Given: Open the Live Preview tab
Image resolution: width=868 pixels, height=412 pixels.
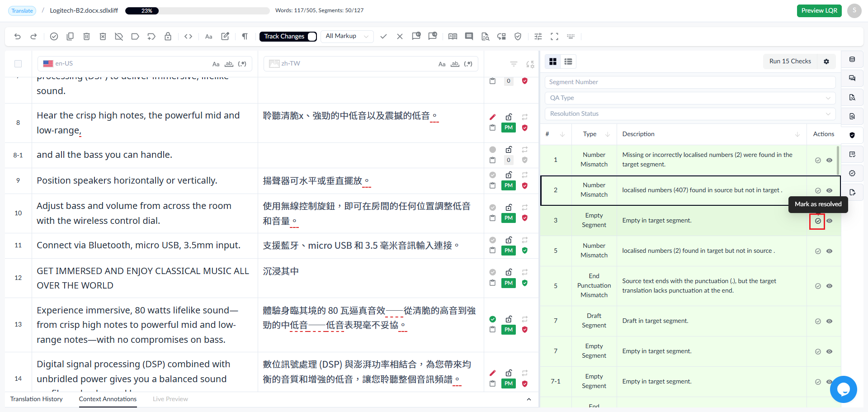Looking at the screenshot, I should pyautogui.click(x=170, y=399).
